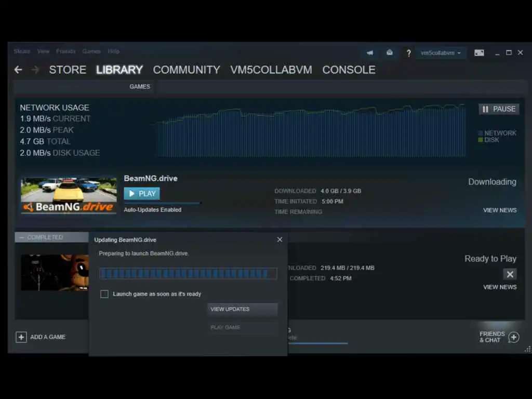Open the Help menu

coord(114,51)
